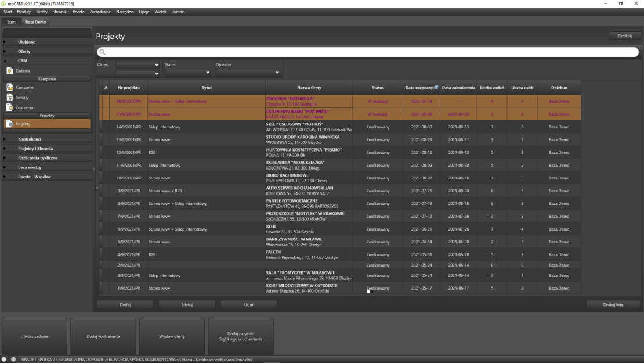Image resolution: width=644 pixels, height=363 pixels.
Task: Click the Kampanie icon in sidebar
Action: tap(10, 87)
